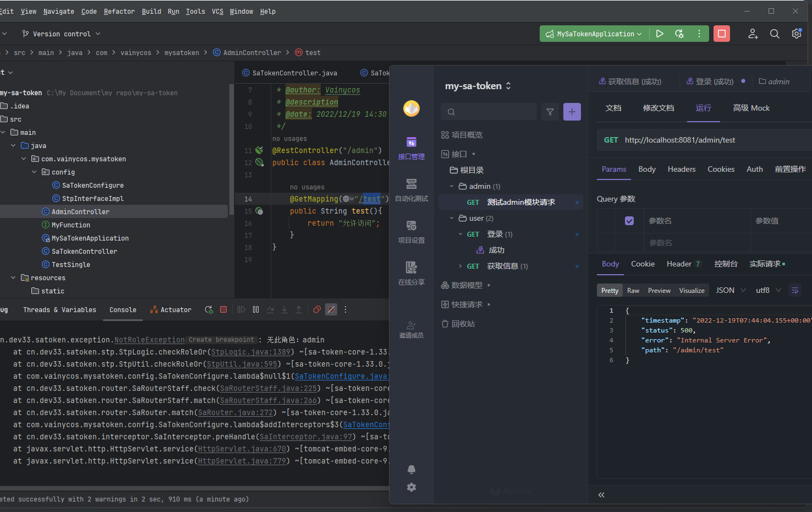Viewport: 812px width, 512px height.
Task: Run MySaTokenApplication with the green play icon
Action: (660, 34)
